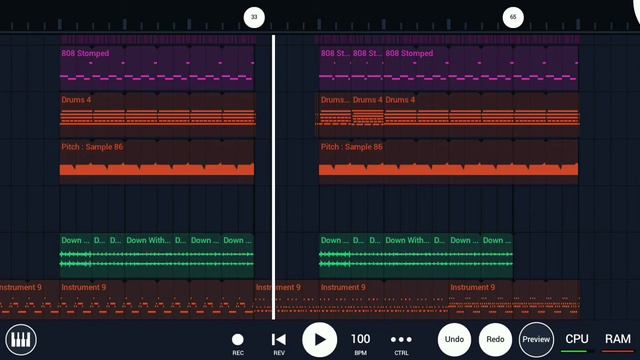
Task: Select timeline marker 33
Action: (x=254, y=17)
